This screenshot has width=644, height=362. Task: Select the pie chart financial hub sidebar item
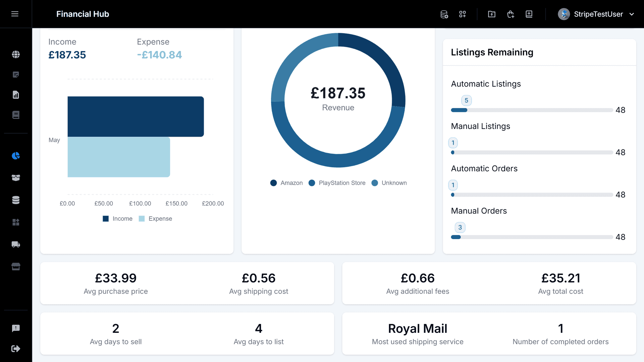(16, 156)
